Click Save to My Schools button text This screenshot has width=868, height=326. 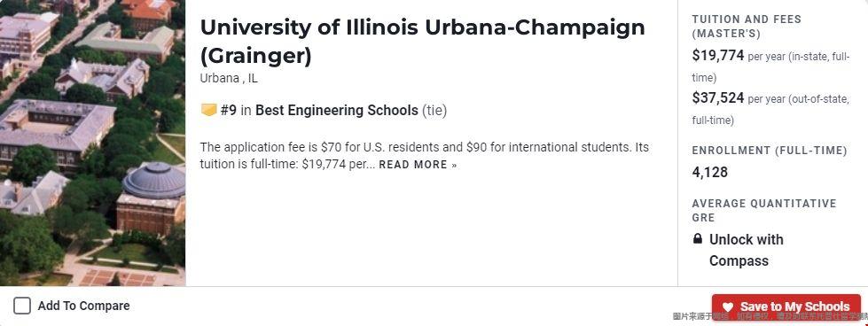pos(794,307)
